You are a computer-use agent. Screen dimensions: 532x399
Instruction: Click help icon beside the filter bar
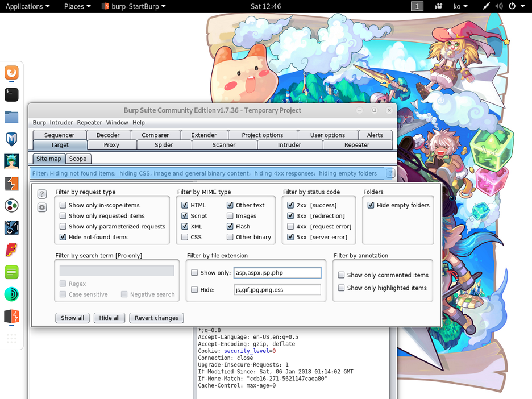click(390, 173)
